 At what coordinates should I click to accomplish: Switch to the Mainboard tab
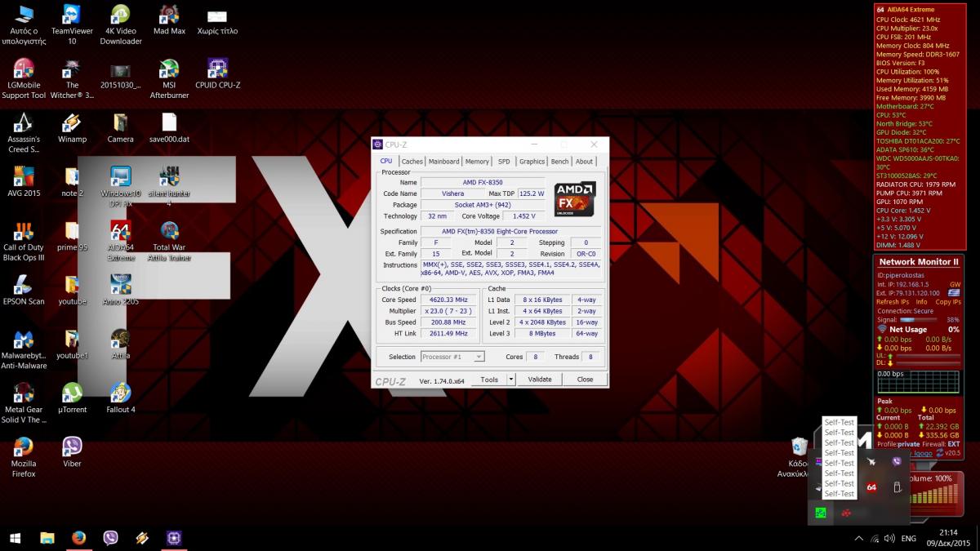click(444, 162)
